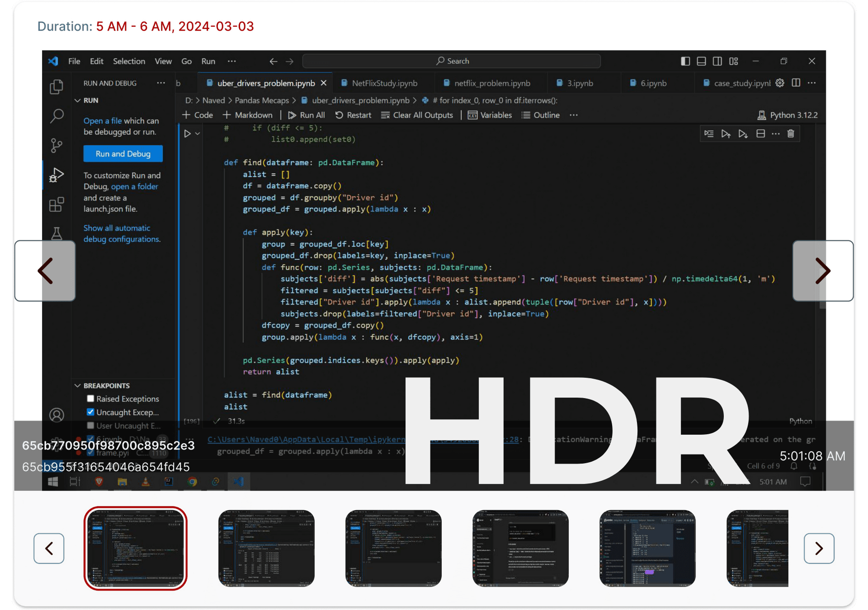Screen dimensions: 868x610
Task: Click Show all automatic debug configurations
Action: click(122, 234)
